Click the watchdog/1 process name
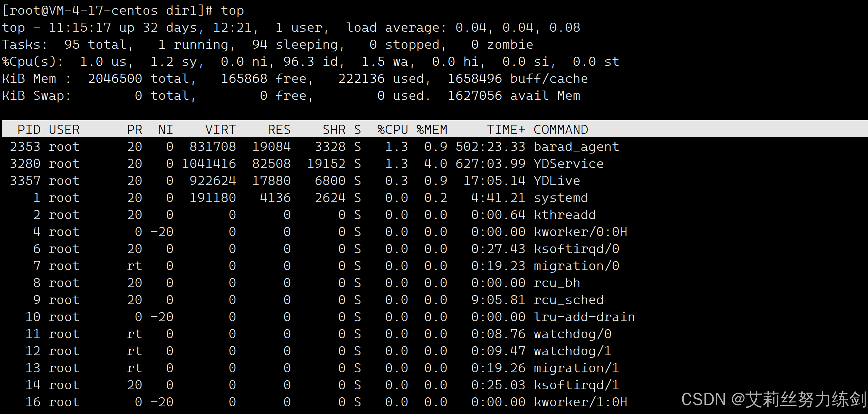Screen dimensions: 868x414 tap(572, 351)
